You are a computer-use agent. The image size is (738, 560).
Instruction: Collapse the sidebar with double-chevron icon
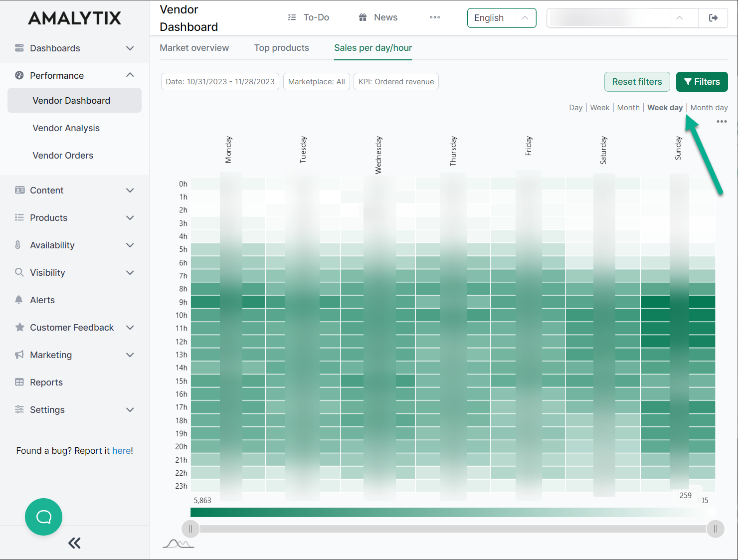(74, 543)
